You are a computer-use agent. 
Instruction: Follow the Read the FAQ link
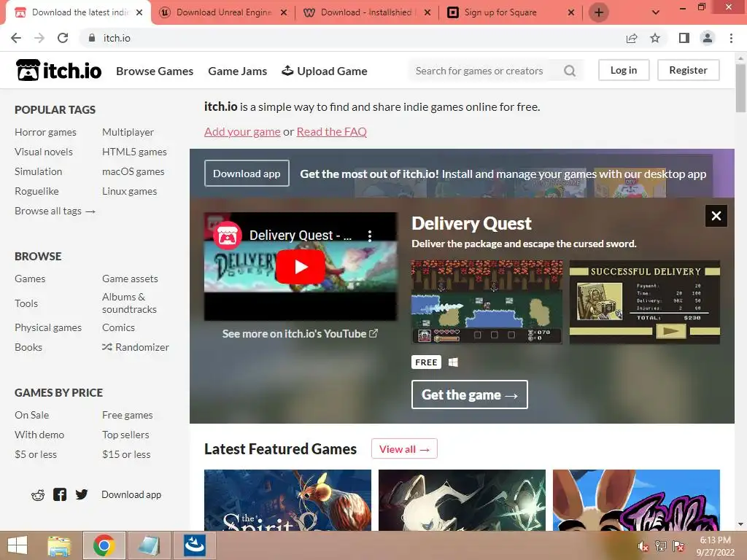pyautogui.click(x=332, y=131)
